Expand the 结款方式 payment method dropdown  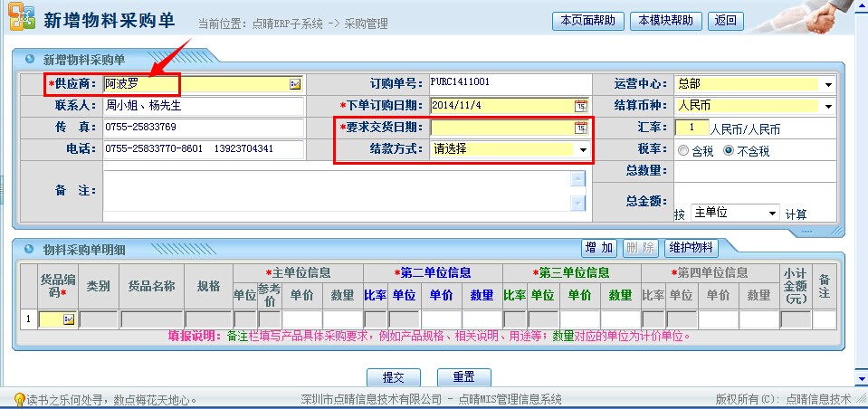(582, 149)
